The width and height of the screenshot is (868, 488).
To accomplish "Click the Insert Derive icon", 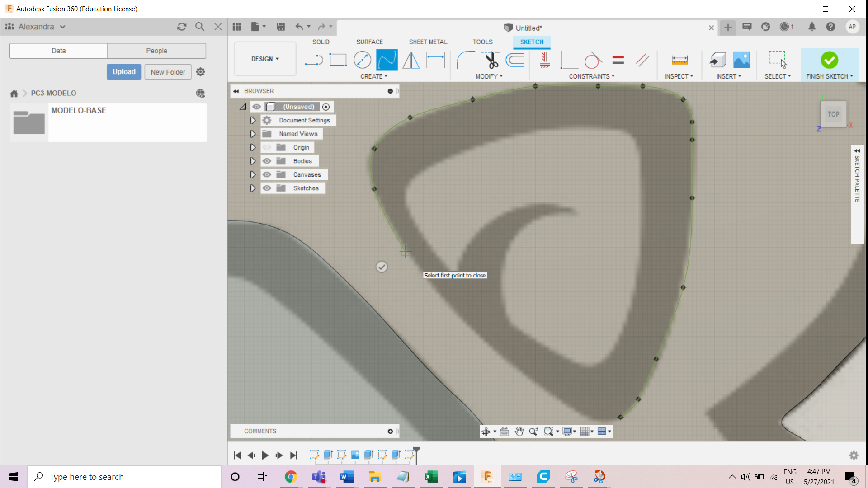I will point(717,60).
